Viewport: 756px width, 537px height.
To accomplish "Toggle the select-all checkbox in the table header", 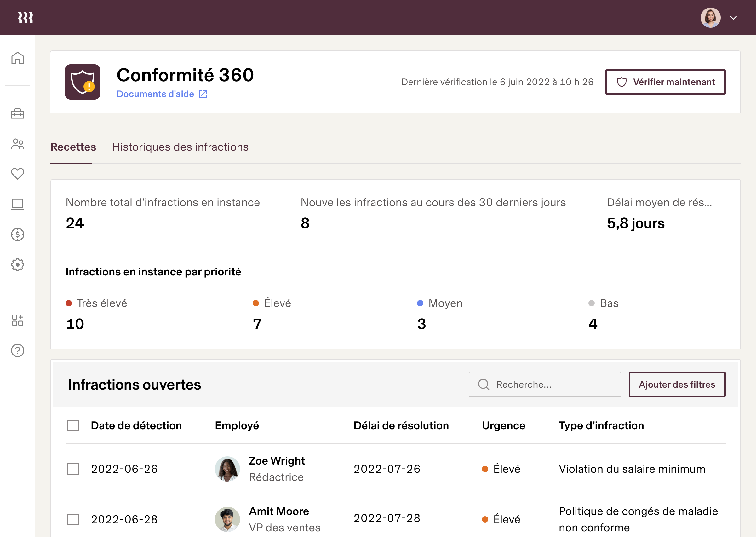I will point(73,426).
